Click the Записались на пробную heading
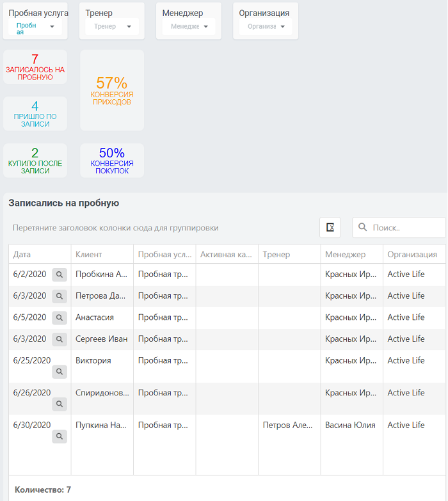The image size is (448, 501). pyautogui.click(x=64, y=203)
